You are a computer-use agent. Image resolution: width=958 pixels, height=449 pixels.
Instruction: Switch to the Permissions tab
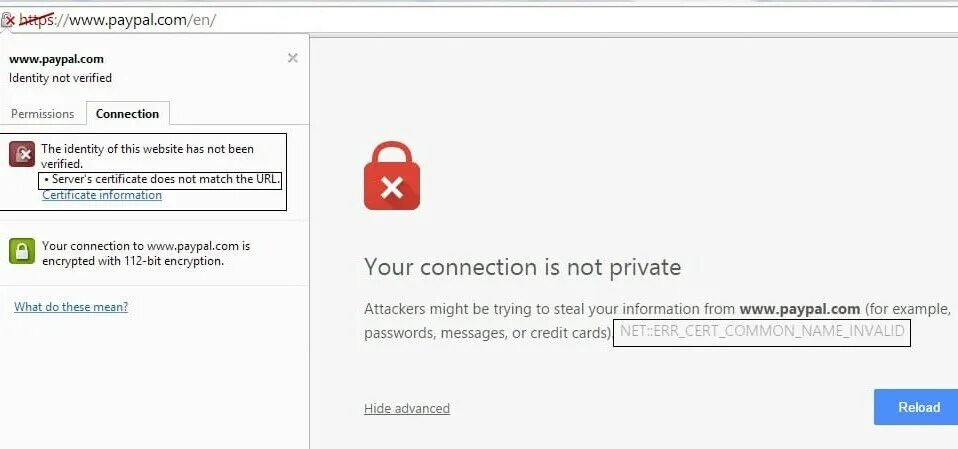[x=42, y=114]
